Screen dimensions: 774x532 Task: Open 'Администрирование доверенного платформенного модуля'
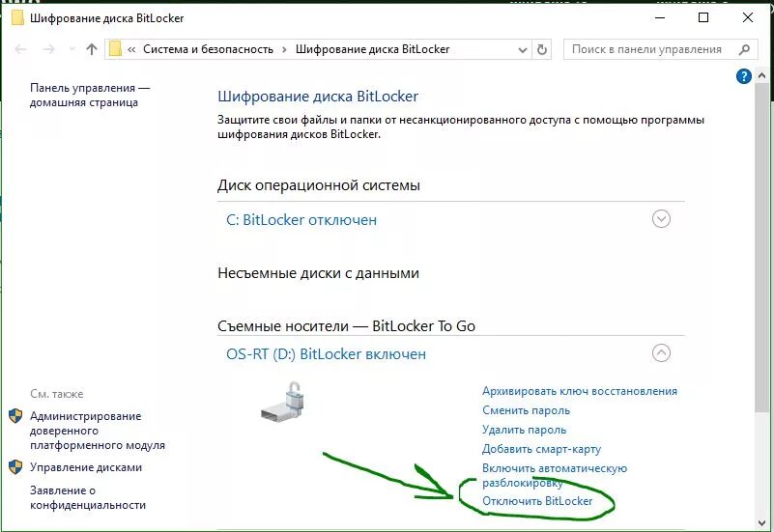pos(98,431)
